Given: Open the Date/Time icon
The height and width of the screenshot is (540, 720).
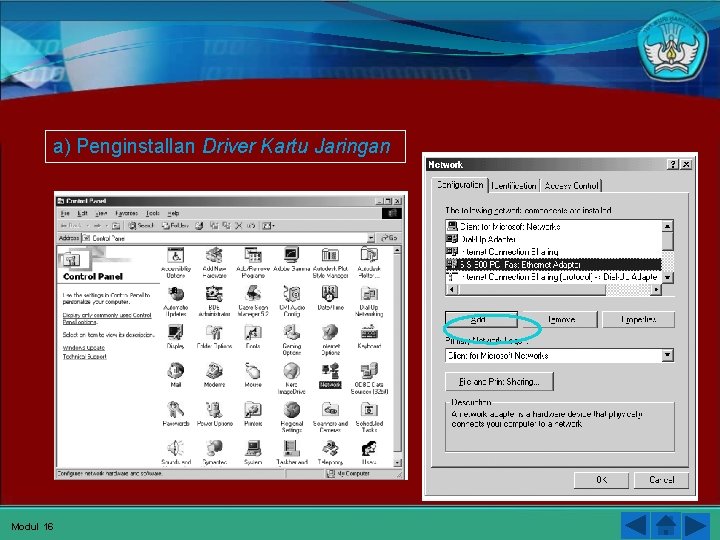Looking at the screenshot, I should (x=330, y=298).
